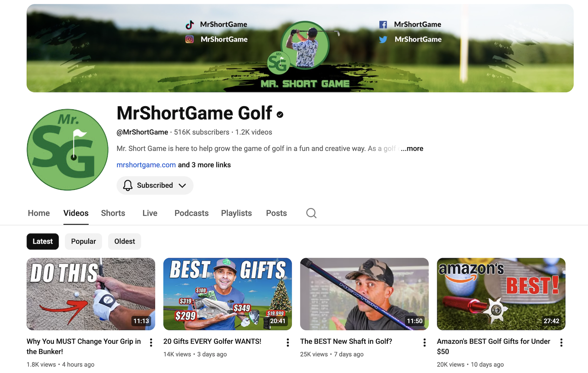Click the notification bell icon
588x373 pixels.
tap(128, 185)
